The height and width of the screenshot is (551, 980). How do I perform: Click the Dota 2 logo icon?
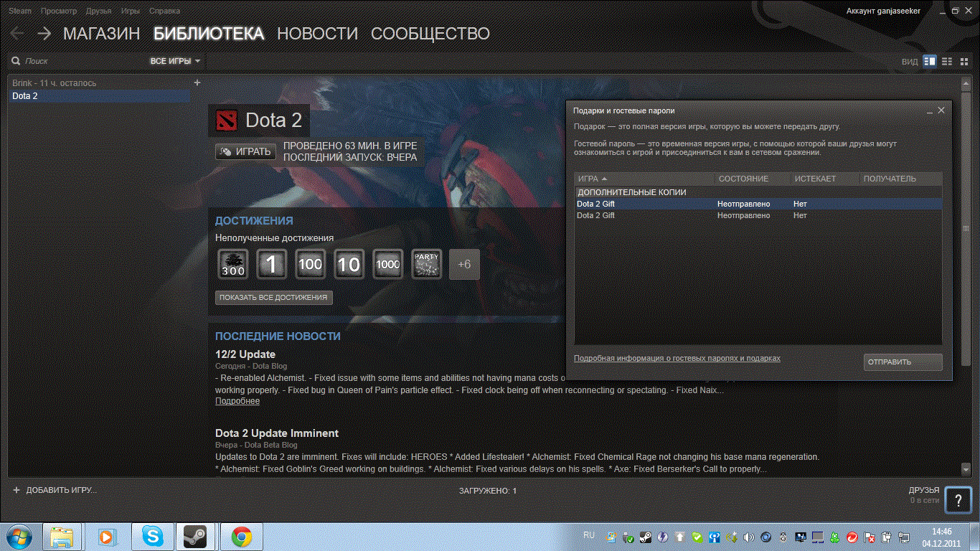tap(226, 120)
